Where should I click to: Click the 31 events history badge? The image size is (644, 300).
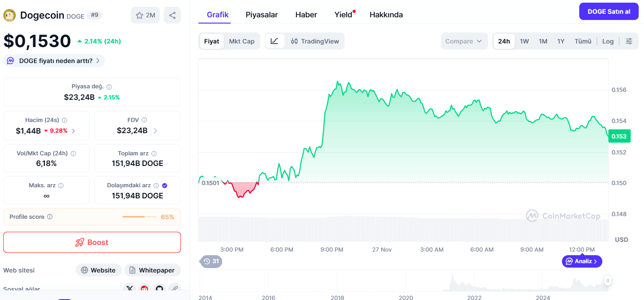coord(211,261)
